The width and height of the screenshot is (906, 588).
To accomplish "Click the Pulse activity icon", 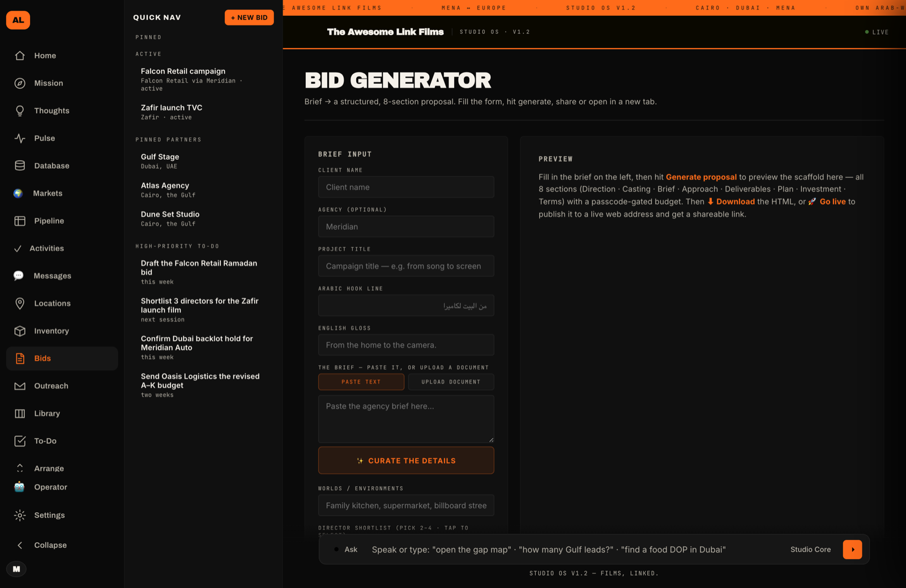I will 20,138.
